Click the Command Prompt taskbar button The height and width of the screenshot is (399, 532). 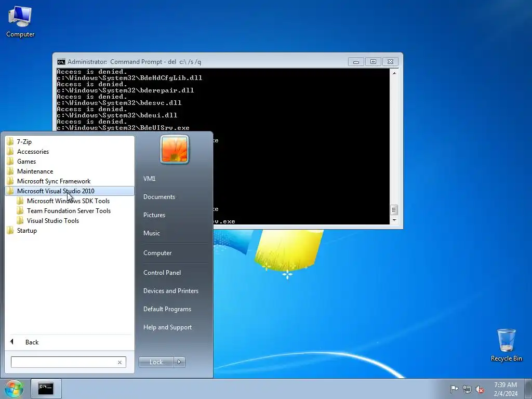click(x=46, y=389)
